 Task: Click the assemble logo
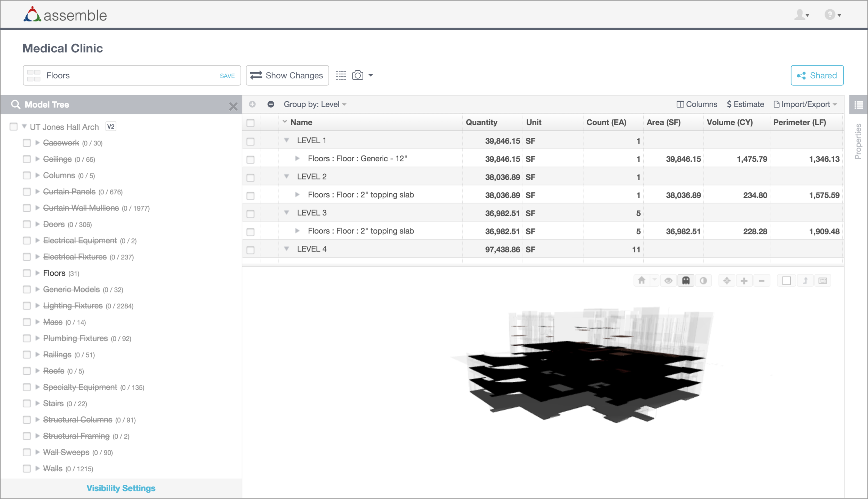pyautogui.click(x=65, y=15)
